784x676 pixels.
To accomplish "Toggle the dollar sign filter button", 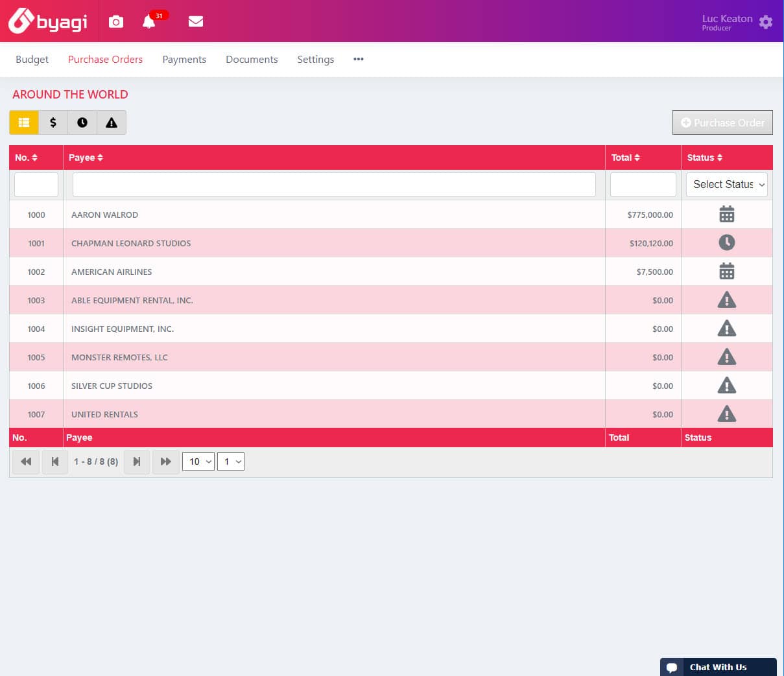I will pyautogui.click(x=53, y=122).
